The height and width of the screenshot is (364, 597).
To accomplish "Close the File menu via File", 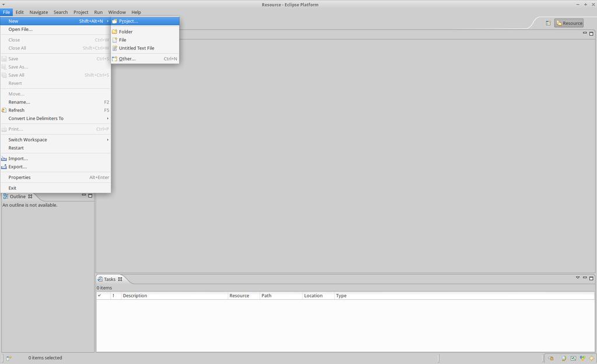I will click(x=6, y=12).
